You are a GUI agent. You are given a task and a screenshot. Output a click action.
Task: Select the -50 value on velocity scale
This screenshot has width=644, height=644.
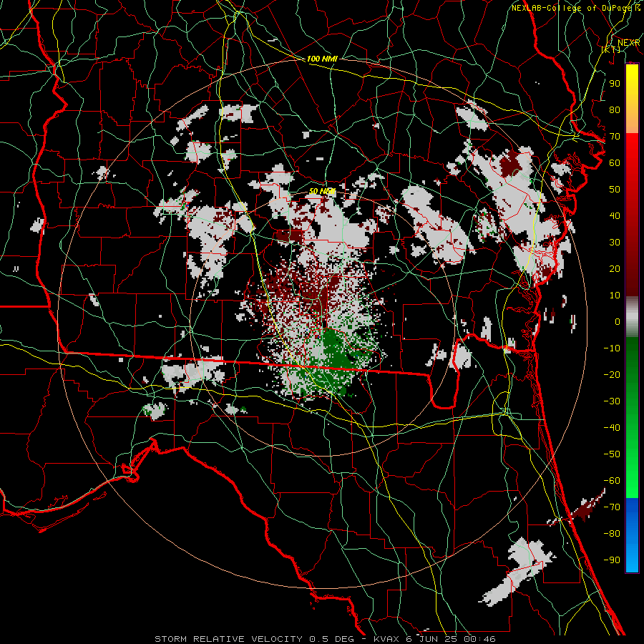tap(612, 454)
